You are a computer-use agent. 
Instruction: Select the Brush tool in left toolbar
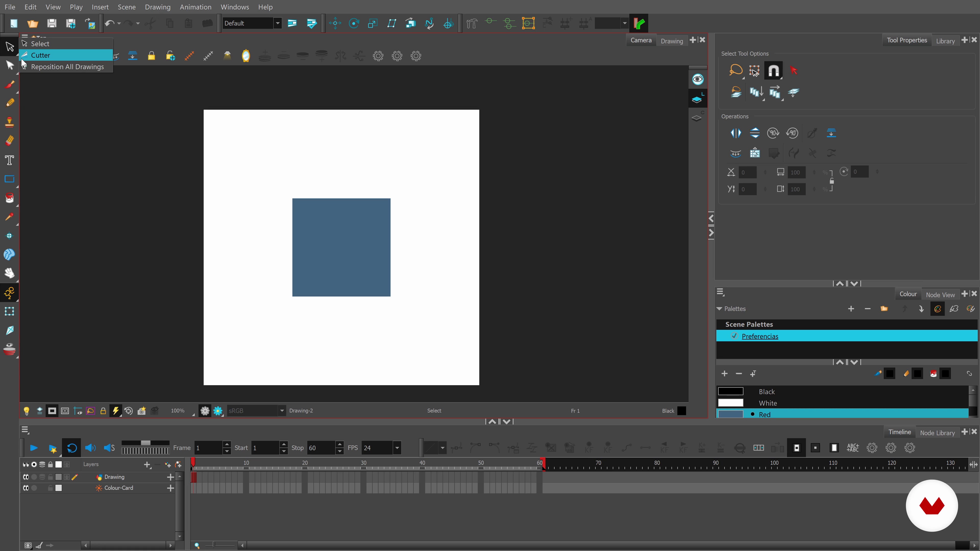click(x=10, y=84)
